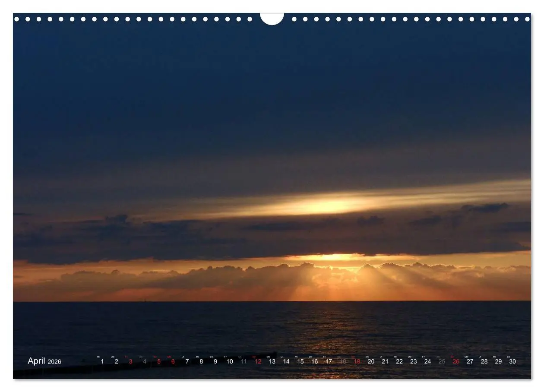Select greyed date 4
Viewport: 544px width, 392px height.
pos(145,361)
